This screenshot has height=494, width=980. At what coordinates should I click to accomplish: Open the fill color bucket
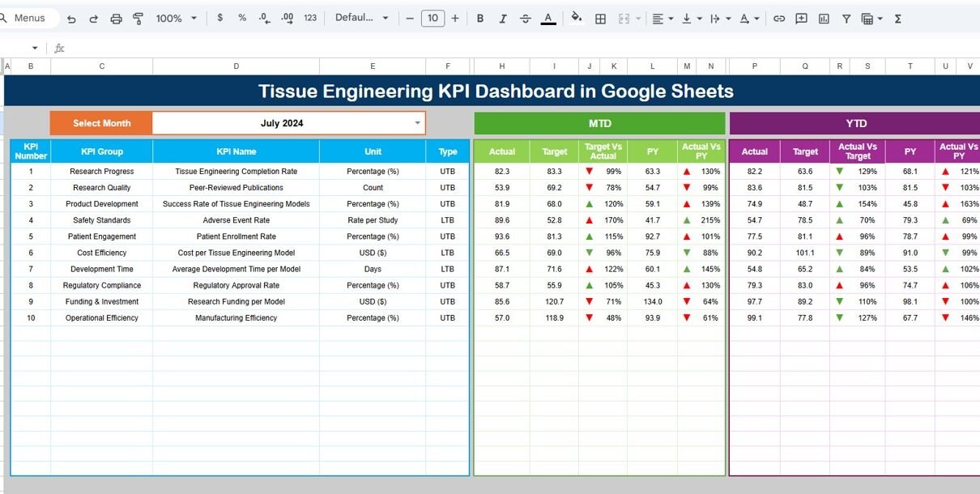tap(577, 18)
